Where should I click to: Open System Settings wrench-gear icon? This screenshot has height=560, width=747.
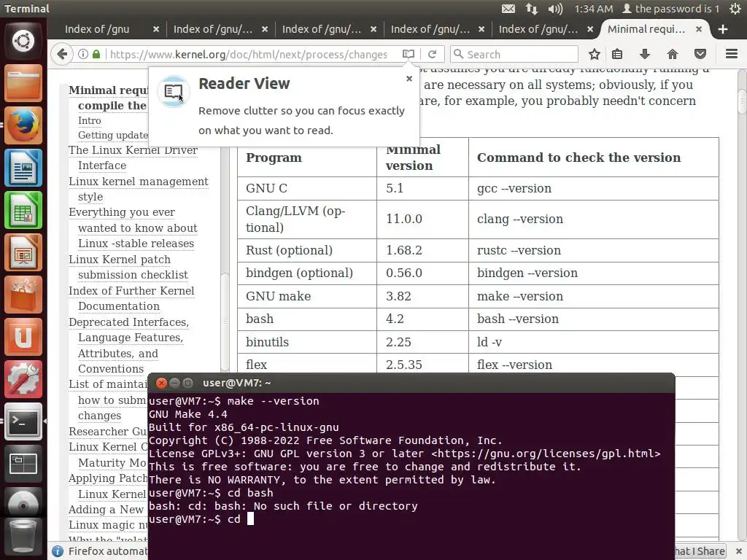23,379
